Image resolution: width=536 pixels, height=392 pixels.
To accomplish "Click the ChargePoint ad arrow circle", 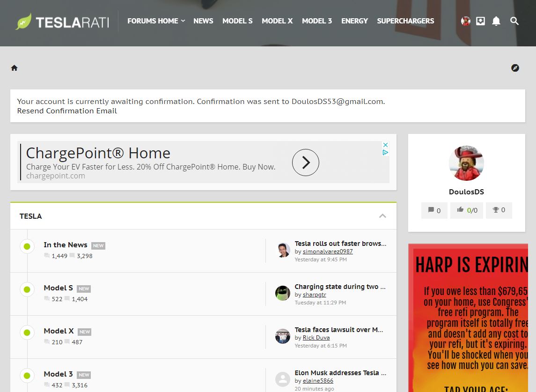I will (305, 163).
